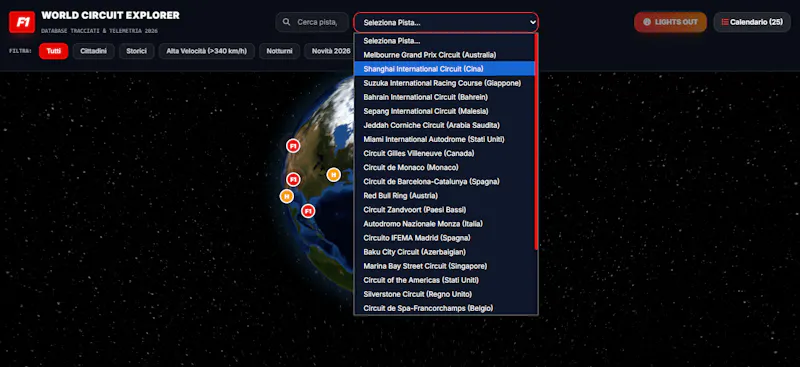Pick Miami International Autodrome (Stati Uniti)
This screenshot has height=367, width=800.
point(444,139)
